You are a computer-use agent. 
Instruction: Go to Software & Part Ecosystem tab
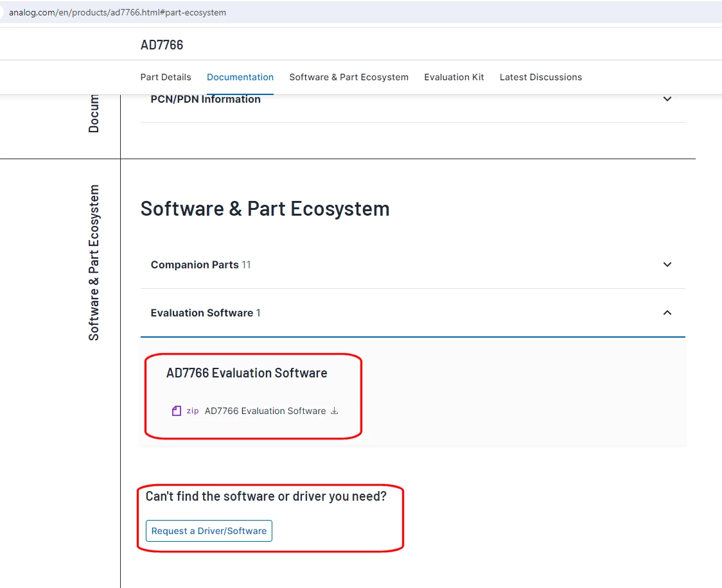click(x=349, y=77)
